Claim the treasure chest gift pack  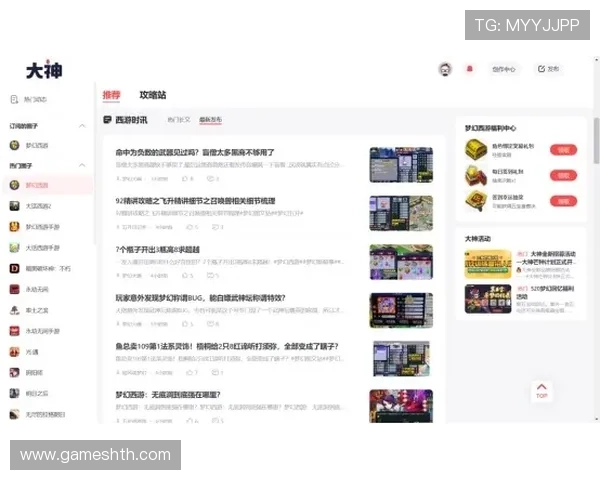pyautogui.click(x=563, y=150)
